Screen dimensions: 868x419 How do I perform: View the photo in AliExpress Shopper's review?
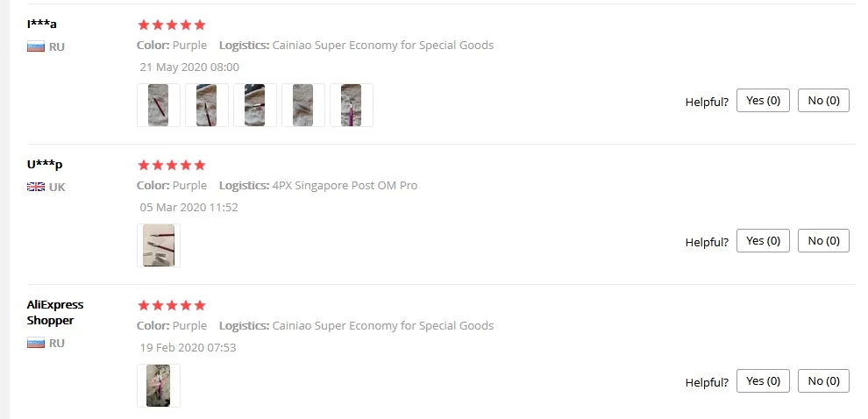159,385
